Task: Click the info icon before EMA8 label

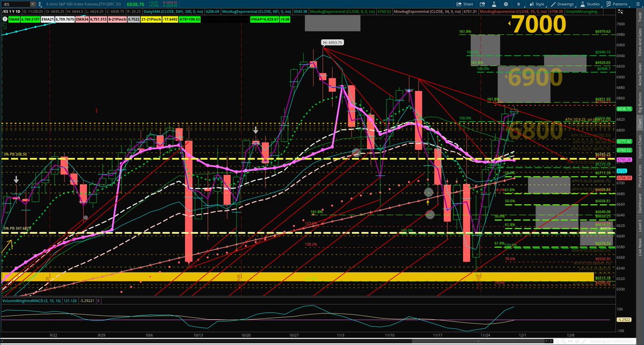Action: (5, 19)
